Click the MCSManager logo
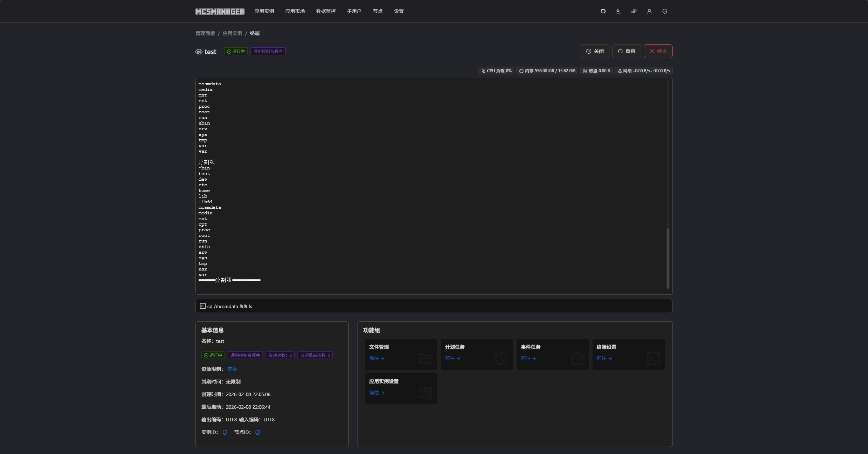868x454 pixels. (x=220, y=11)
